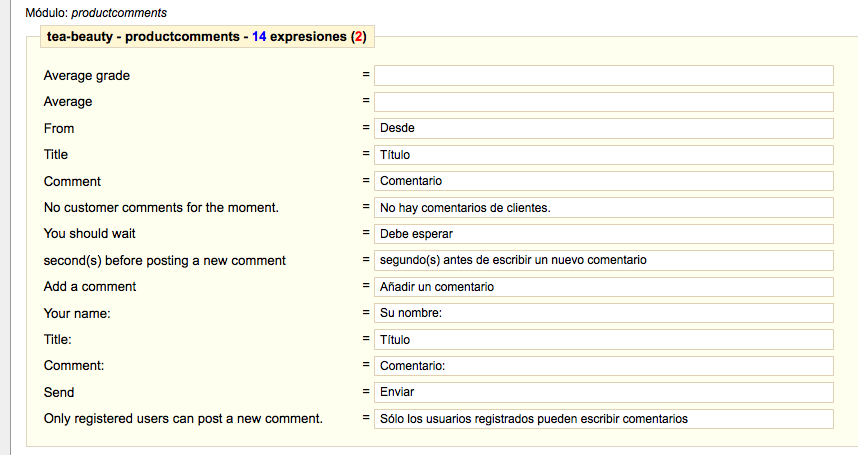The image size is (858, 455).
Task: Click the Enviar translation field
Action: pos(603,392)
